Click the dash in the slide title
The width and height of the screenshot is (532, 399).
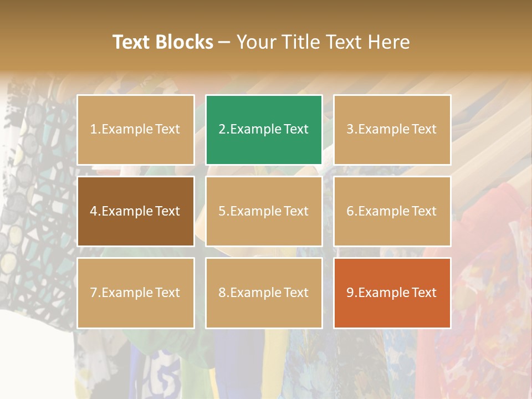225,42
